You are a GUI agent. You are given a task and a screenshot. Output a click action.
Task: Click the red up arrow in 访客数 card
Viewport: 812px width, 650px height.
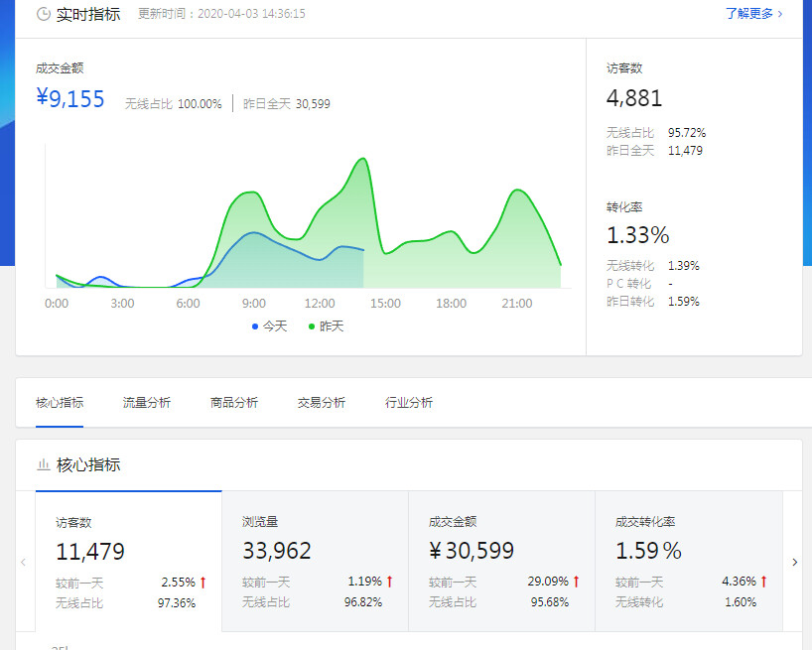[x=203, y=583]
